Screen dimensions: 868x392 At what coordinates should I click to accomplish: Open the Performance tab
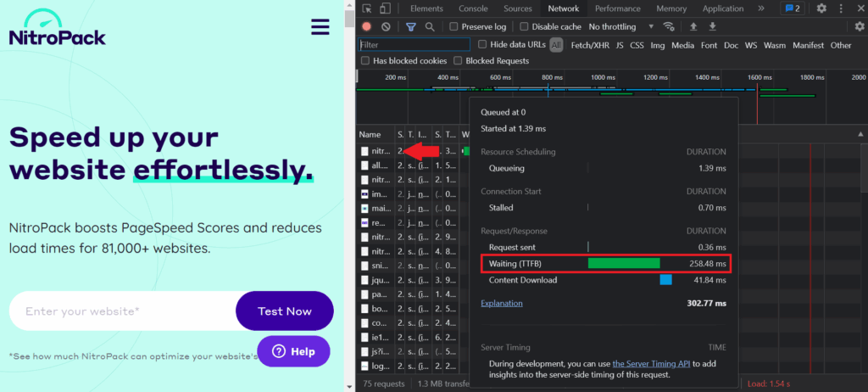pyautogui.click(x=617, y=8)
